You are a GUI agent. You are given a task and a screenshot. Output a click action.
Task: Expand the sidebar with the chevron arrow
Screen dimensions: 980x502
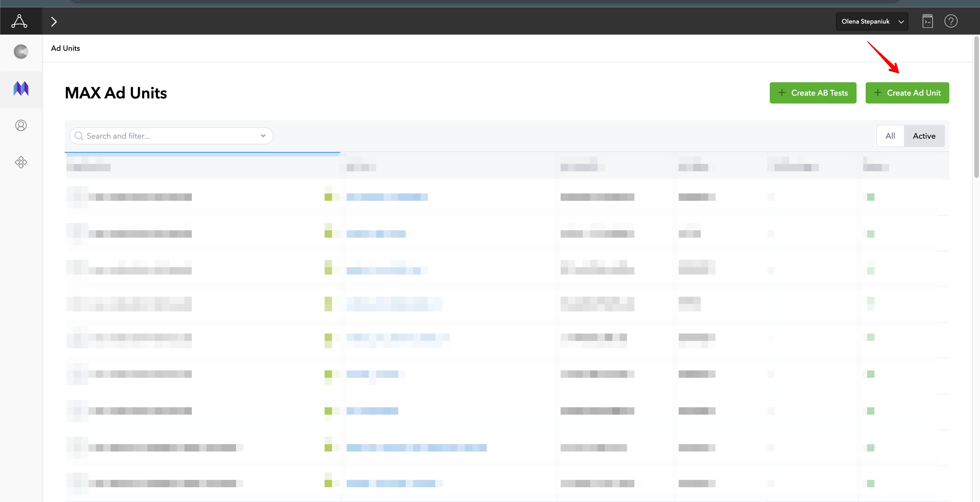click(54, 22)
